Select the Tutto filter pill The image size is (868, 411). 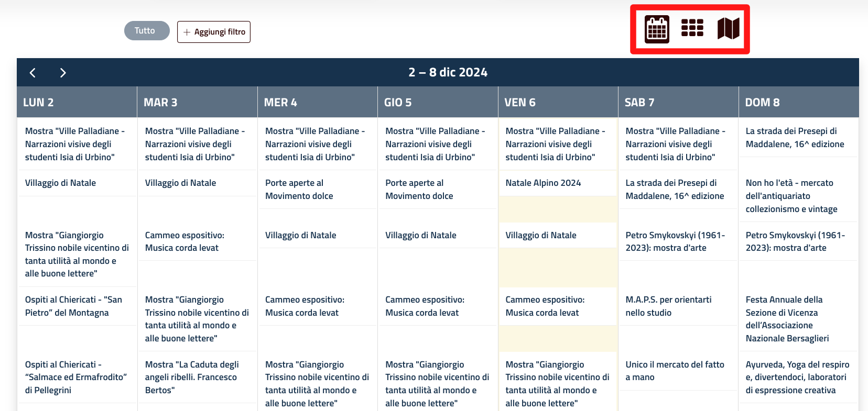pos(147,31)
